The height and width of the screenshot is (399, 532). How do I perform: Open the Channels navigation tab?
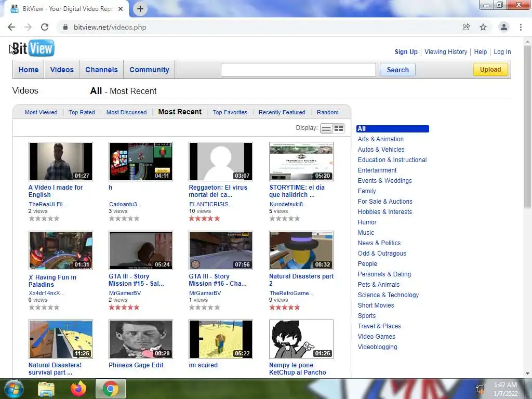point(101,70)
